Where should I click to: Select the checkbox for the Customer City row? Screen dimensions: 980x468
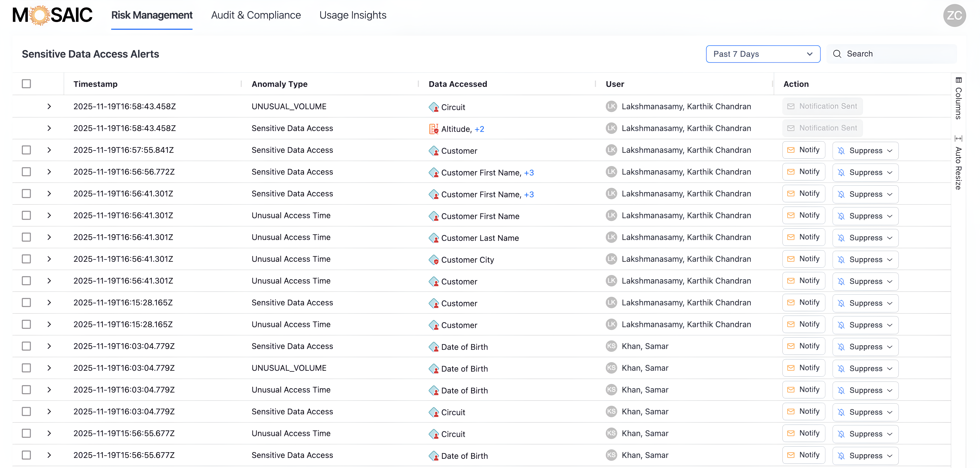coord(26,259)
